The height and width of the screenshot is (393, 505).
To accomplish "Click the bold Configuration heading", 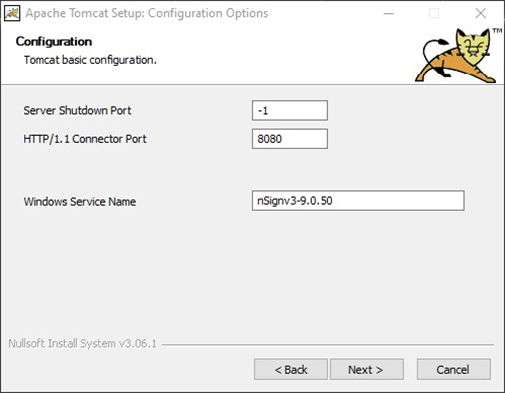I will [54, 42].
